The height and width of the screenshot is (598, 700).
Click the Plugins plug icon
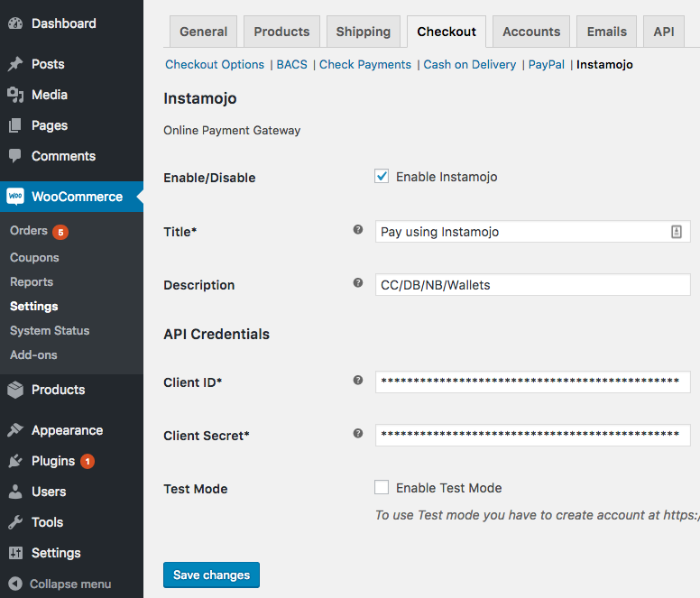(15, 461)
